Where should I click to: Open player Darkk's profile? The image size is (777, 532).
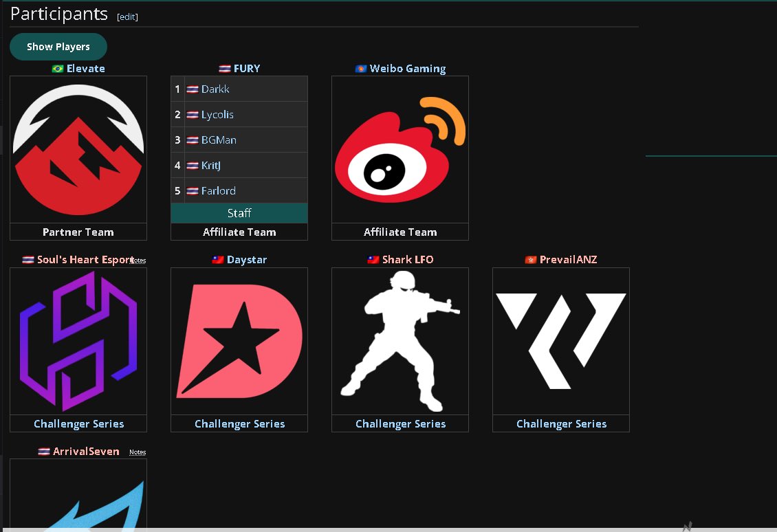(215, 89)
